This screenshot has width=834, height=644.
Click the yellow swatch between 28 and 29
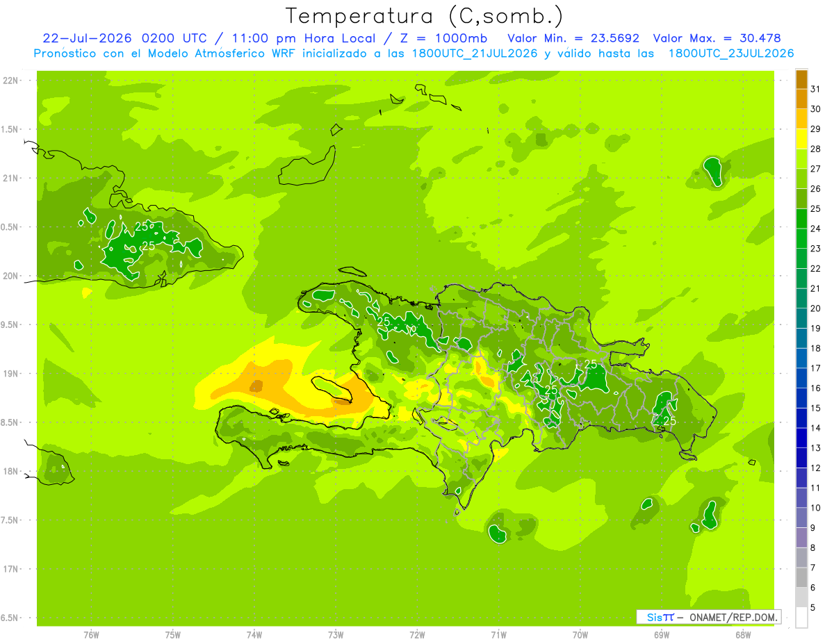coord(801,139)
